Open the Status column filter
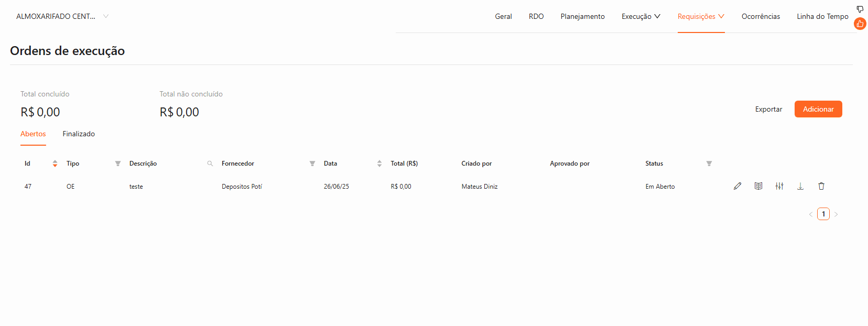Screen dimensions: 868x326 (x=709, y=164)
